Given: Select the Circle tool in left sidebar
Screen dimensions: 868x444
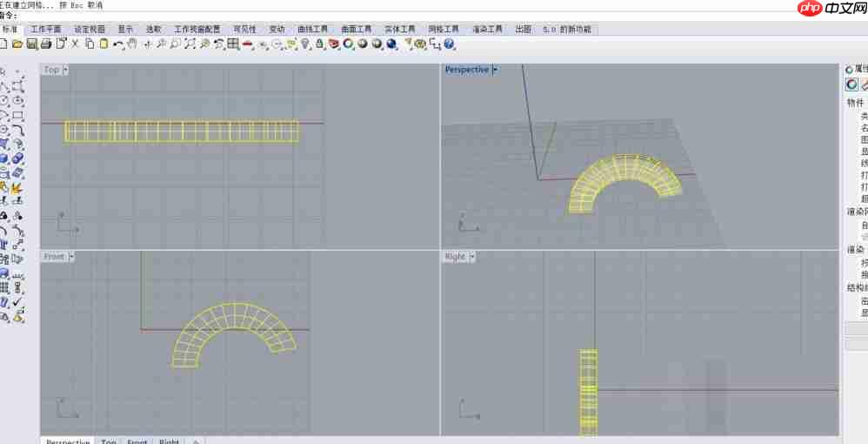Looking at the screenshot, I should [3, 100].
